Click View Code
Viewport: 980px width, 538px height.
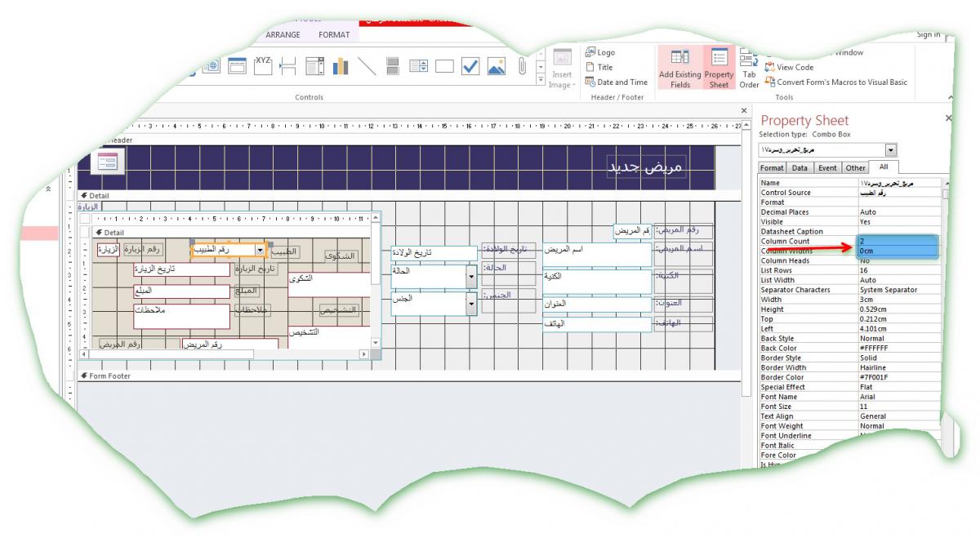789,67
